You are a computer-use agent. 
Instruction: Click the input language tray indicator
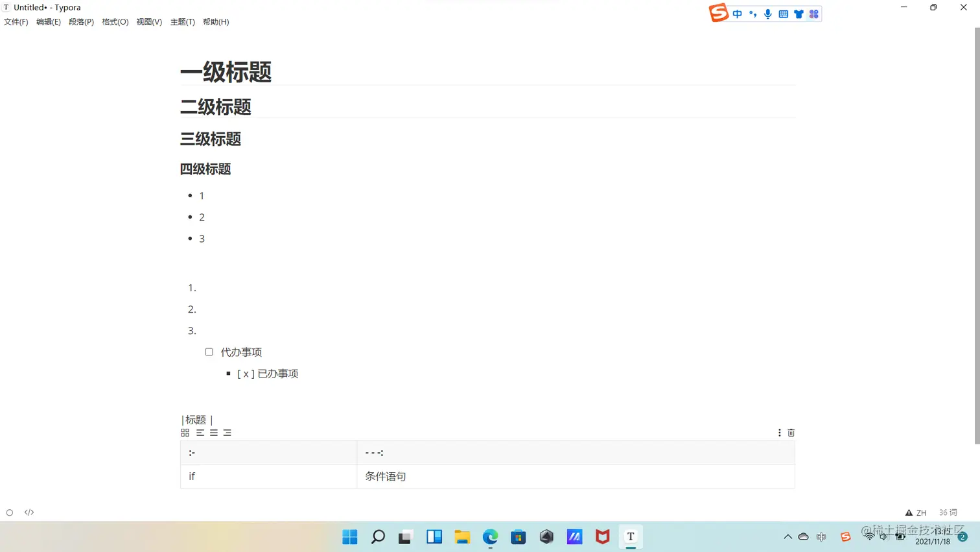(x=821, y=536)
